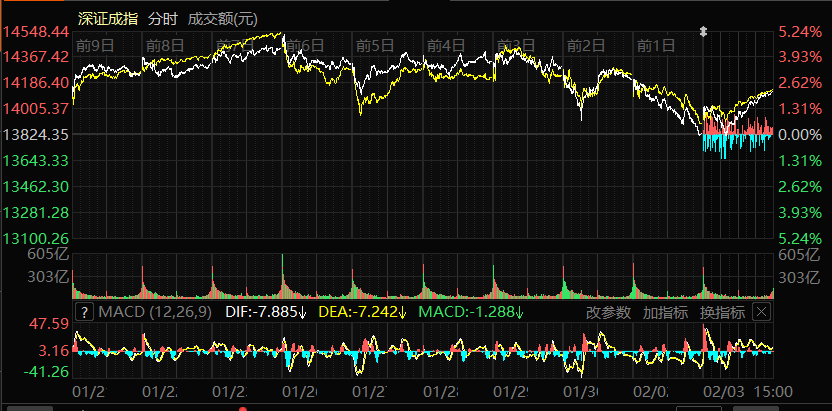Switch to the 成交额(元) option
This screenshot has width=832, height=411.
[222, 19]
